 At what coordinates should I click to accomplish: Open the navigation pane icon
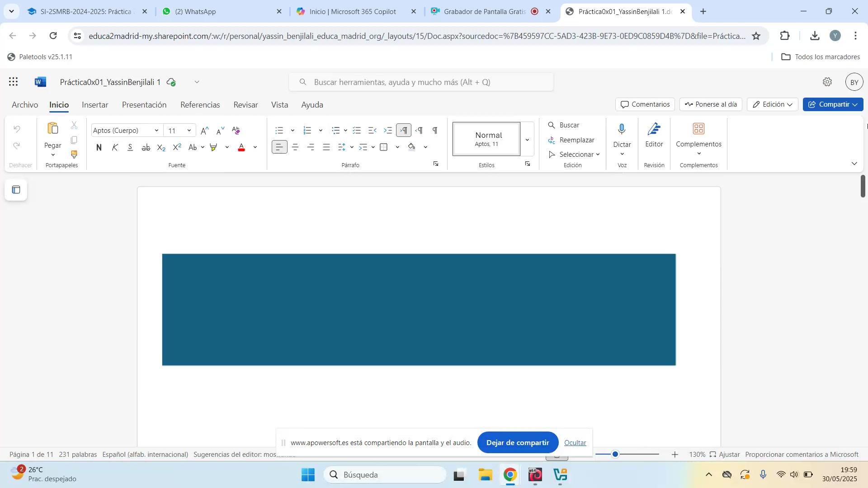pyautogui.click(x=16, y=190)
